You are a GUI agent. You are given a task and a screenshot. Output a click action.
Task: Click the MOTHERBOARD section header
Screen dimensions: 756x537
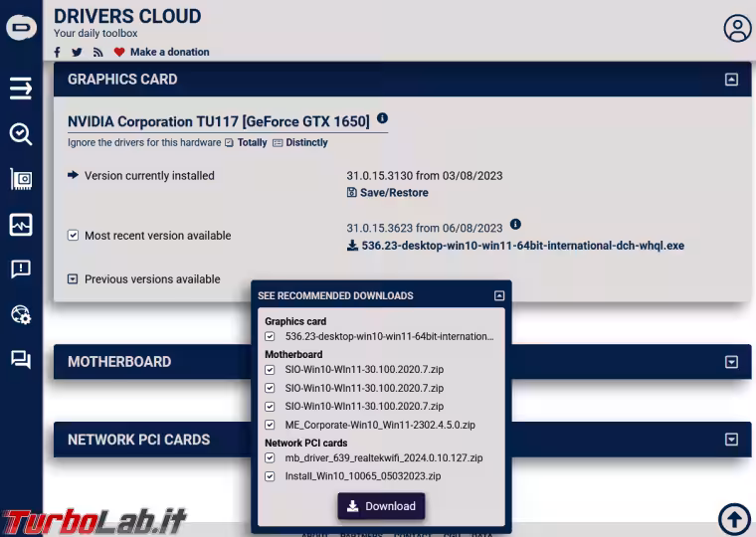pyautogui.click(x=119, y=362)
